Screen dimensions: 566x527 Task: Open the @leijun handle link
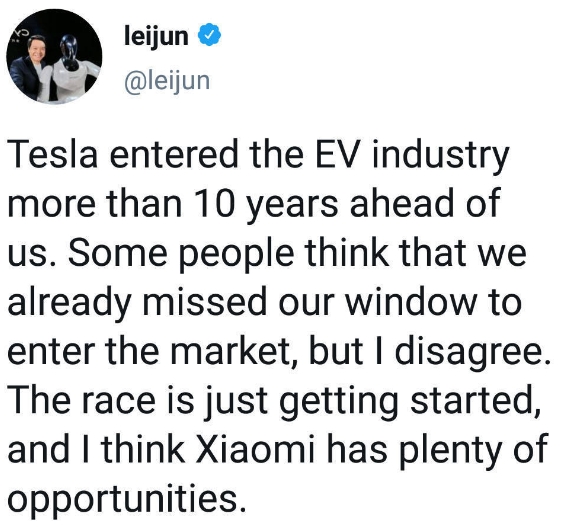(x=167, y=82)
